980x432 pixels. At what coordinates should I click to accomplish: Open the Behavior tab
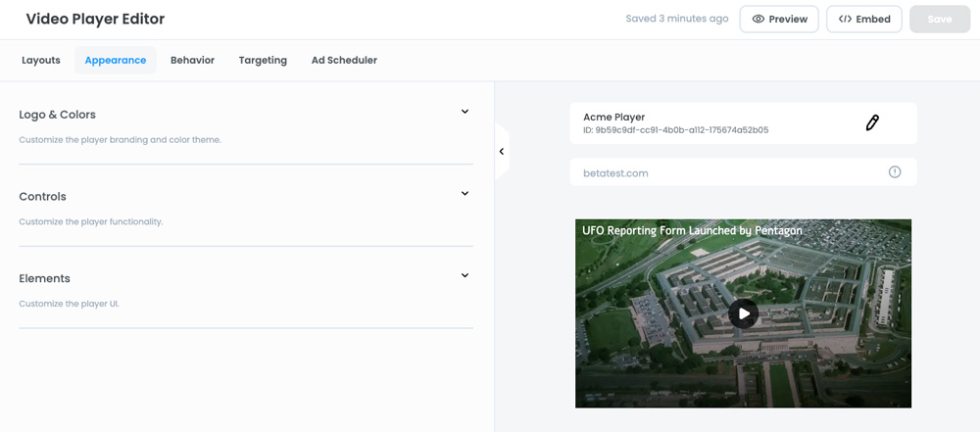(192, 60)
